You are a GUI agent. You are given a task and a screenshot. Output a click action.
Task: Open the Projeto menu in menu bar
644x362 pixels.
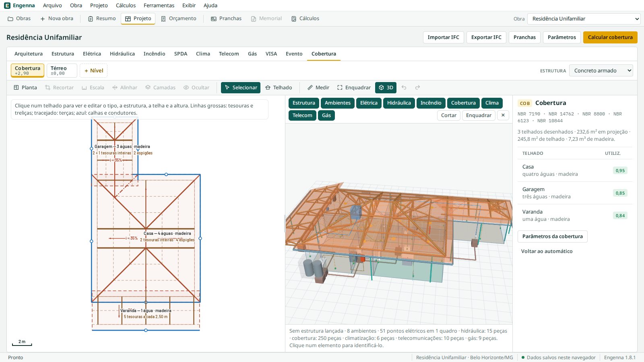(99, 6)
